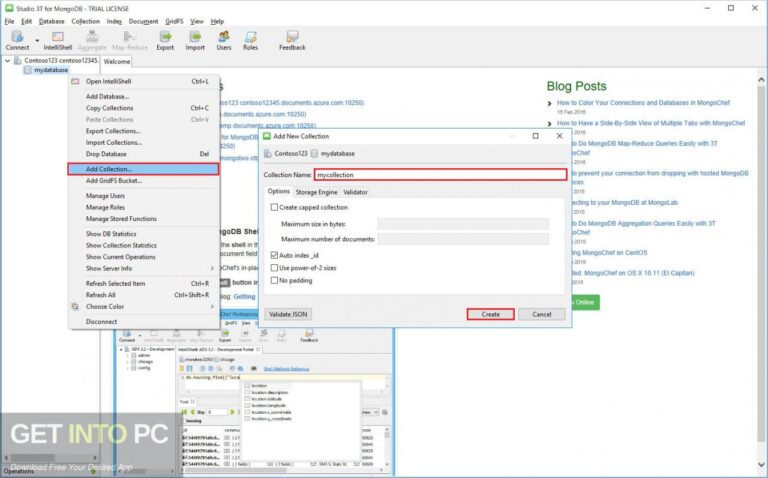Click the Aggregate toolbar icon
The height and width of the screenshot is (478, 768).
(92, 41)
